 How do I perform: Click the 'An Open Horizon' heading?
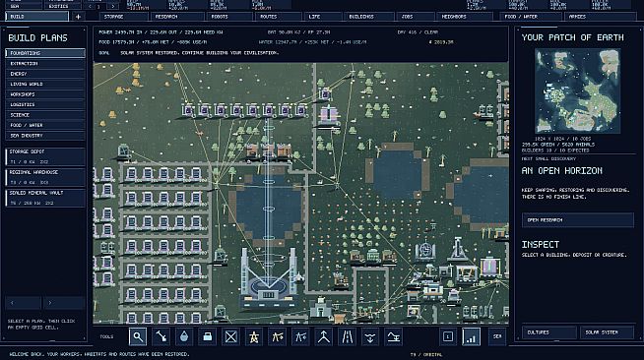pyautogui.click(x=562, y=171)
